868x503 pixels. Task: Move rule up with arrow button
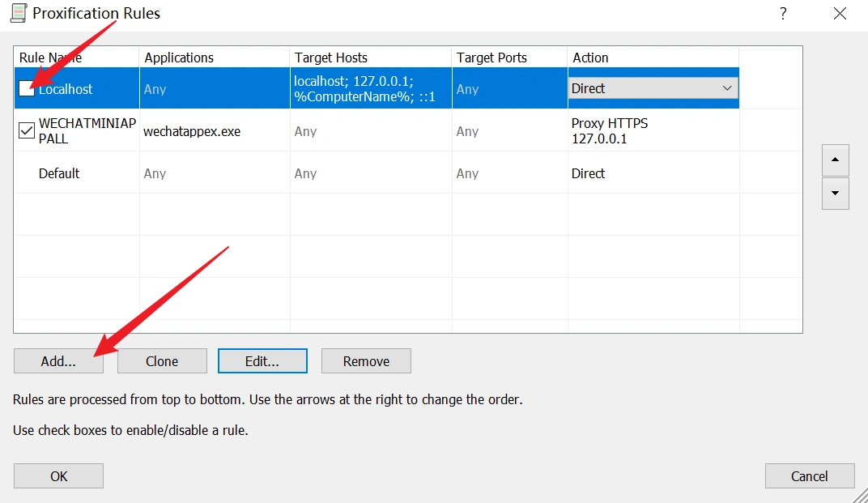pos(835,160)
